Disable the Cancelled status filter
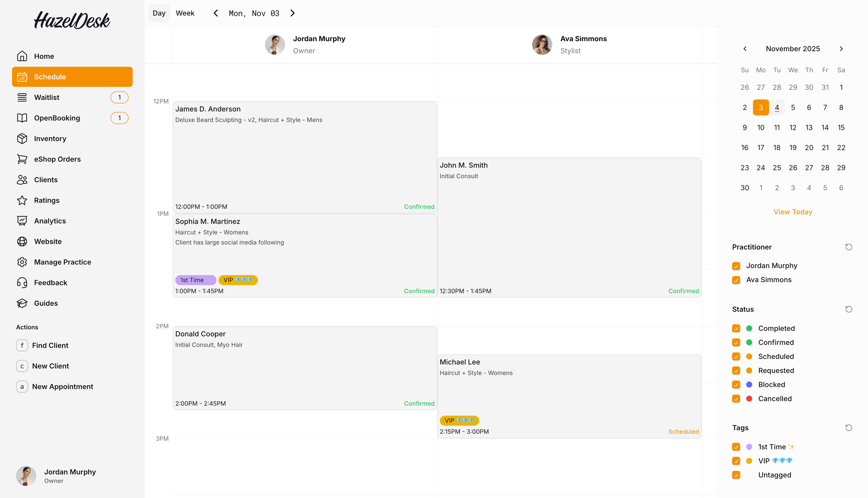868x498 pixels. tap(736, 398)
